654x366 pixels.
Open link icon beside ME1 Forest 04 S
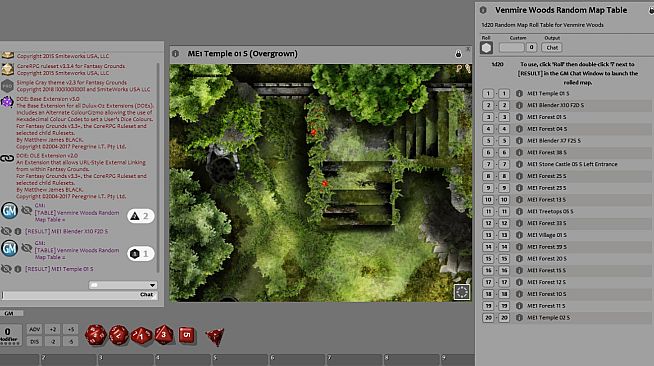[519, 129]
